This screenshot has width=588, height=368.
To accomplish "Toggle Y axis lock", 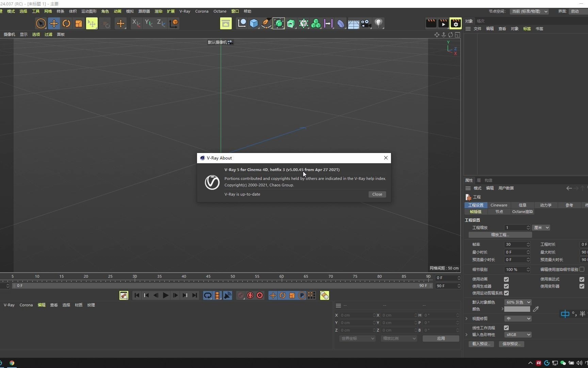I will 149,23.
